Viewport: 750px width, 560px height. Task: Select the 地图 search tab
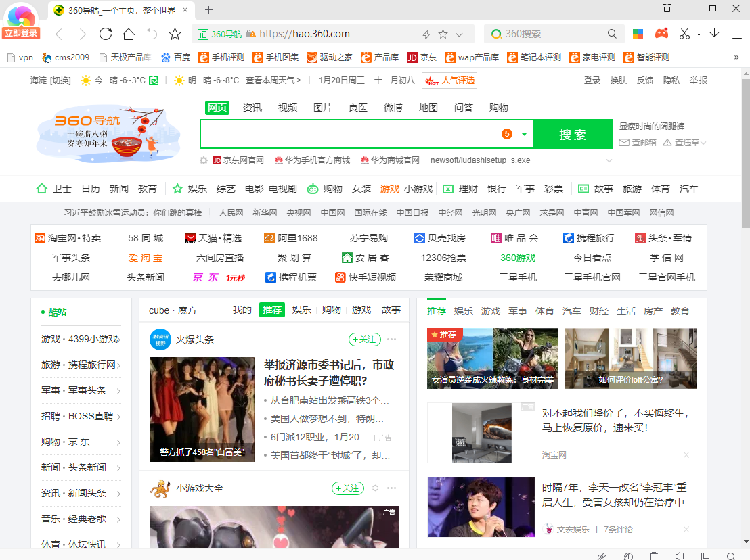(x=428, y=108)
